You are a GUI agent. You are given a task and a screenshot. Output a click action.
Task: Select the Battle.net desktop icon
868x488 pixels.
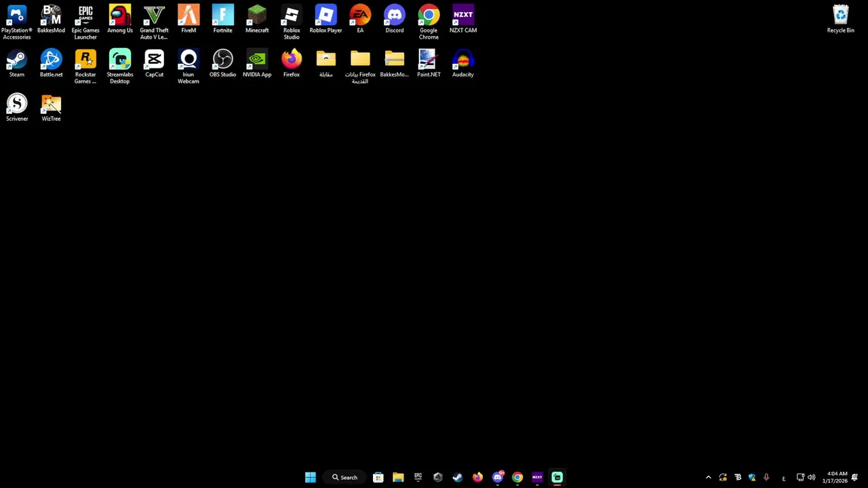coord(51,63)
